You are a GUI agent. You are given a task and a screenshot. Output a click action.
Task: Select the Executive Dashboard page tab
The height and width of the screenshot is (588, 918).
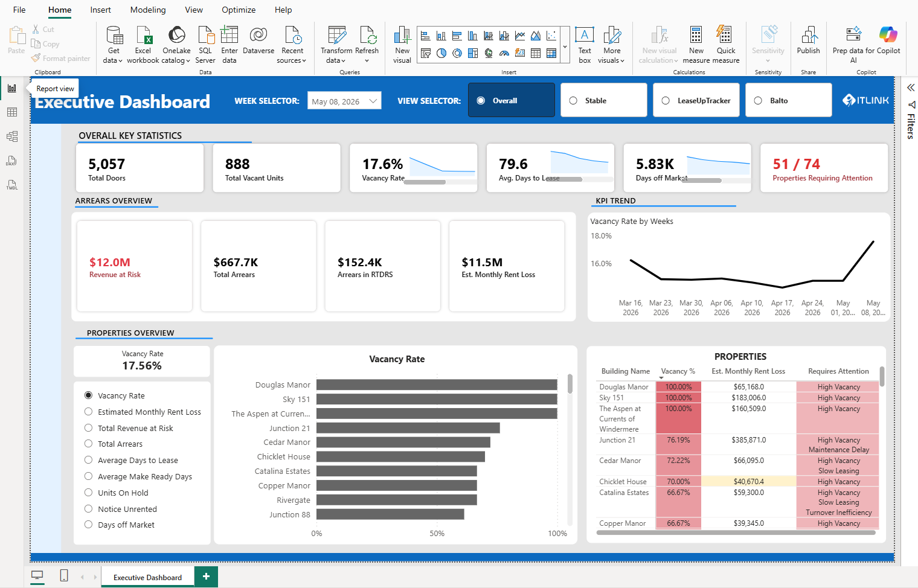pyautogui.click(x=147, y=577)
